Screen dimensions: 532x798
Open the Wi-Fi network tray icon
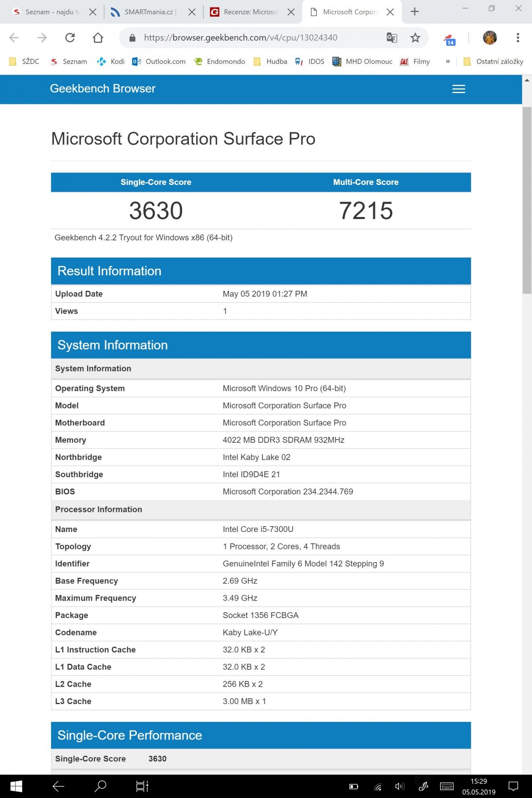[x=378, y=787]
